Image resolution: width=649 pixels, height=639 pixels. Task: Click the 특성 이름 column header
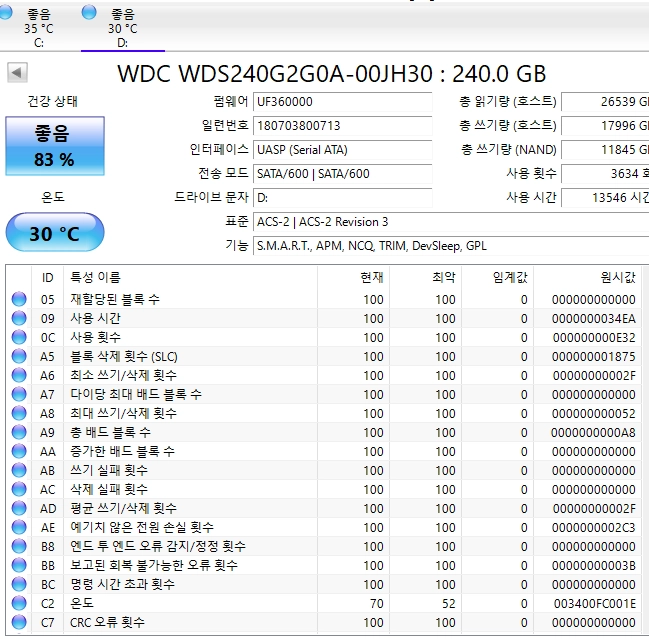click(190, 277)
